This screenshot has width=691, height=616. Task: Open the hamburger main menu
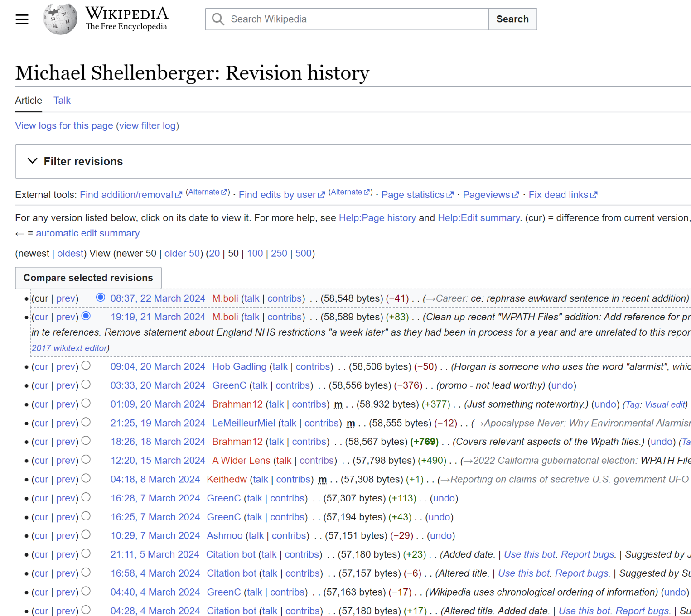22,19
